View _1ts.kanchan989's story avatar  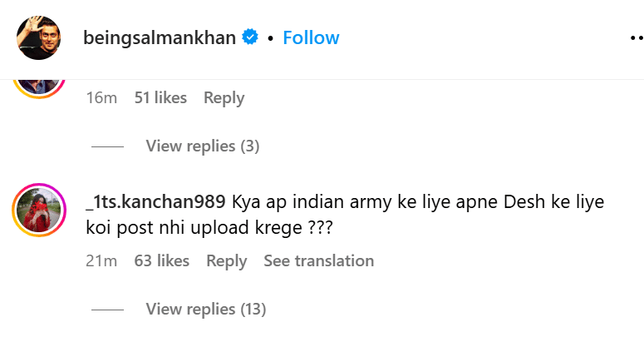point(39,210)
